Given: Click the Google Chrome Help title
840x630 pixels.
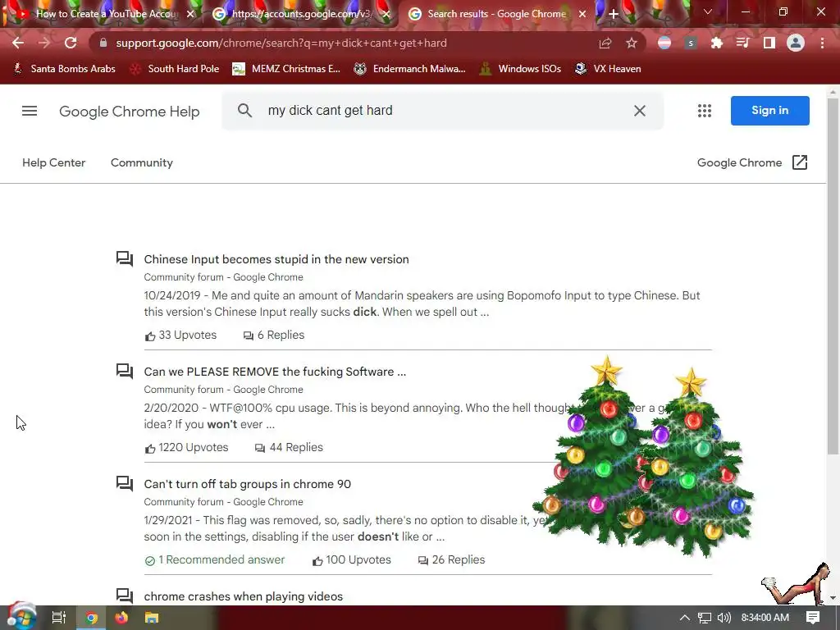Looking at the screenshot, I should pyautogui.click(x=129, y=112).
